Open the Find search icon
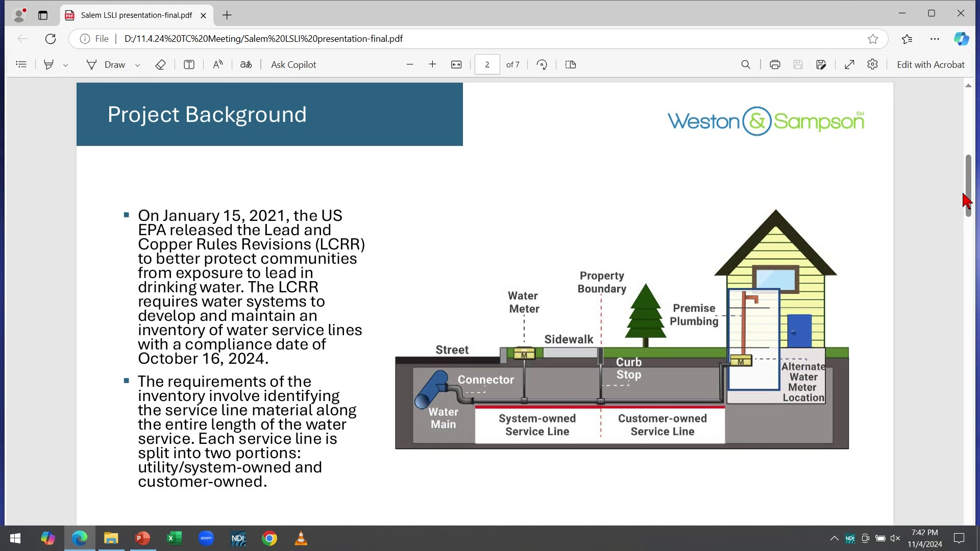The image size is (980, 551). coord(746,65)
